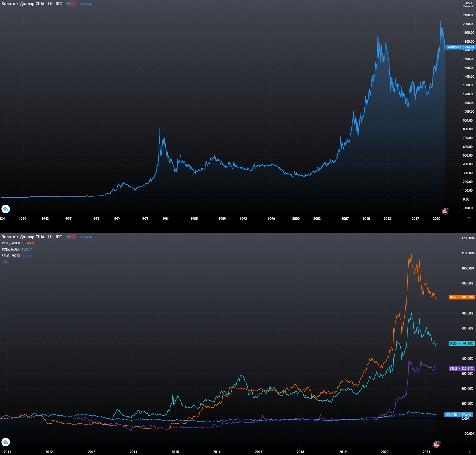This screenshot has width=476, height=455.
Task: Collapse the legend with the chevron under SELG
Action: [x=6, y=262]
